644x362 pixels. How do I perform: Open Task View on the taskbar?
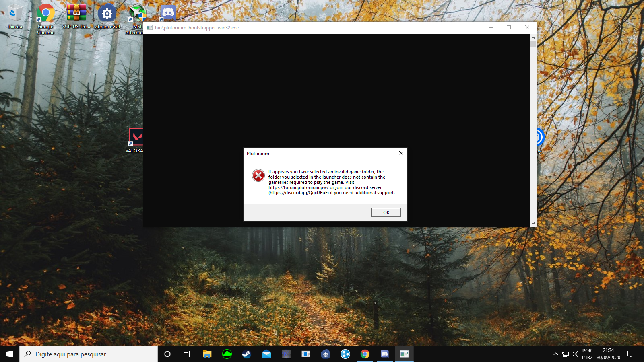pos(187,354)
